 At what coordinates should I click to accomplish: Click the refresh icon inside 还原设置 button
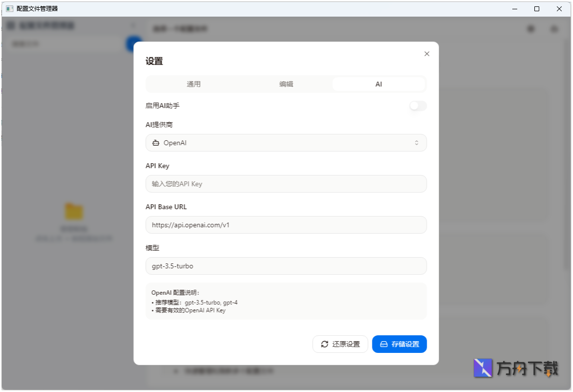324,344
